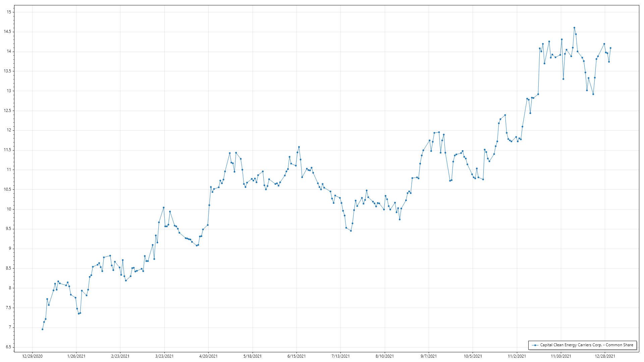Select the July low data point near 9.45
This screenshot has height=362, width=644.
click(351, 231)
